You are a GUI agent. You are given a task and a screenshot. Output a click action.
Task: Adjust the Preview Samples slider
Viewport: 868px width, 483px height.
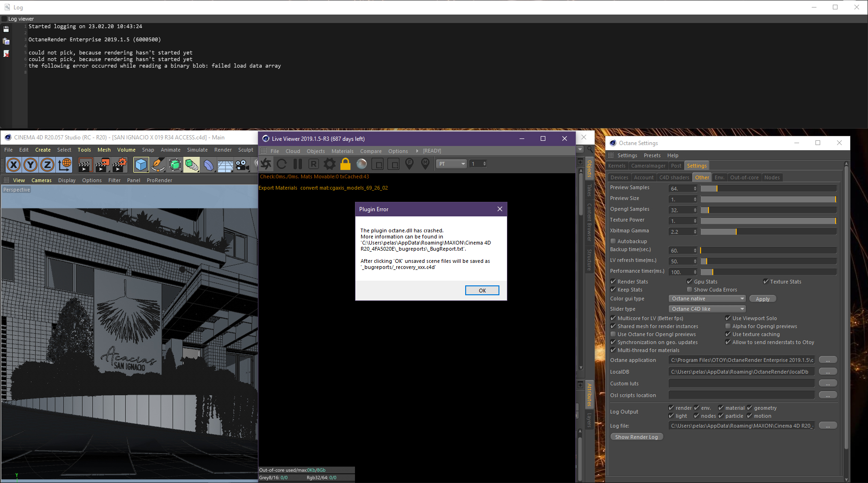[x=768, y=189]
